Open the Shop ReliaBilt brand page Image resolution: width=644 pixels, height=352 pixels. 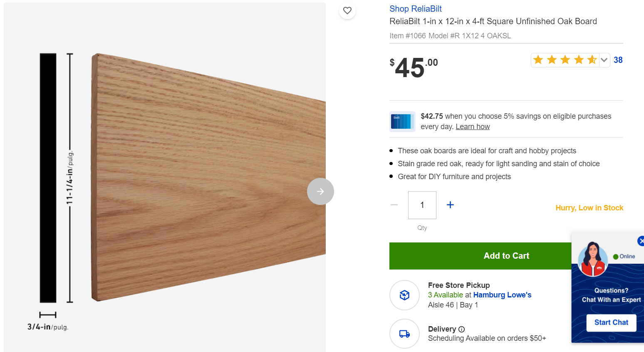[x=415, y=8]
